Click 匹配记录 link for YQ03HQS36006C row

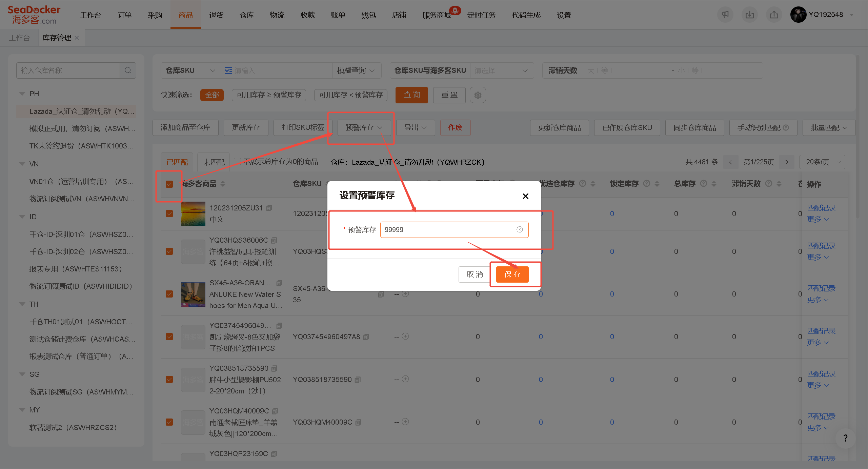821,246
